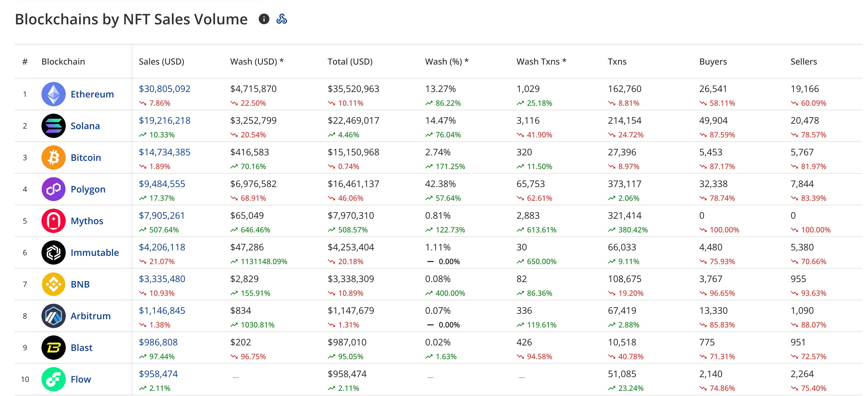Click the Arbitrum logo icon
Screen dimensions: 868x396
(53, 316)
